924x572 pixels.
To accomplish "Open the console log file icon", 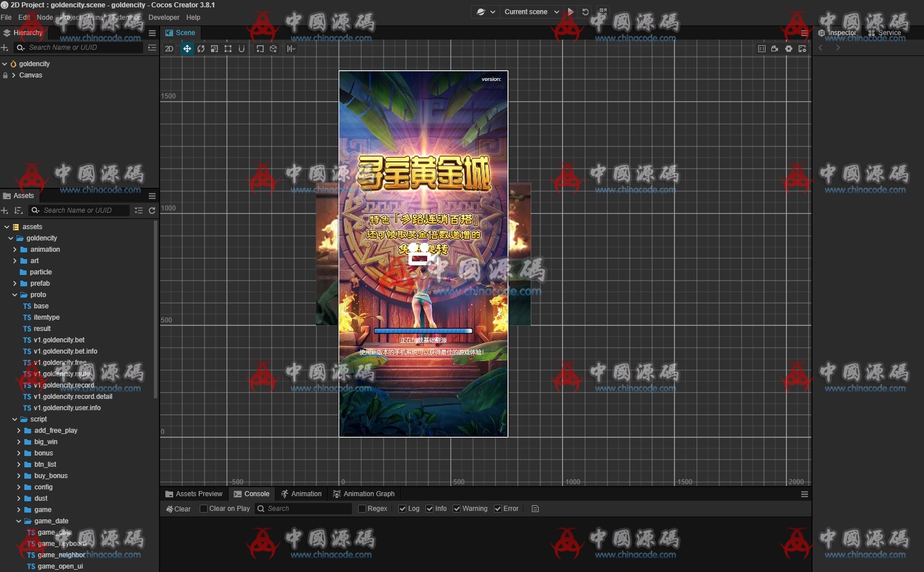I will point(535,509).
